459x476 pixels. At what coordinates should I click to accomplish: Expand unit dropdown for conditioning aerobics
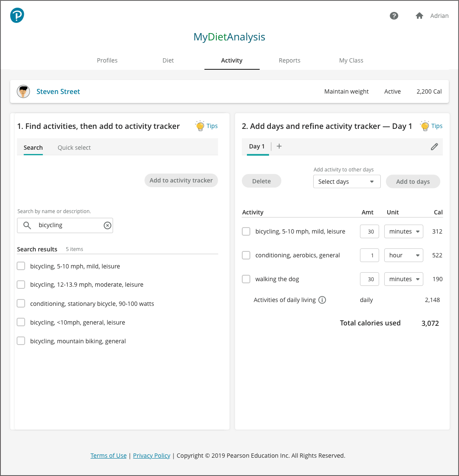click(x=403, y=255)
